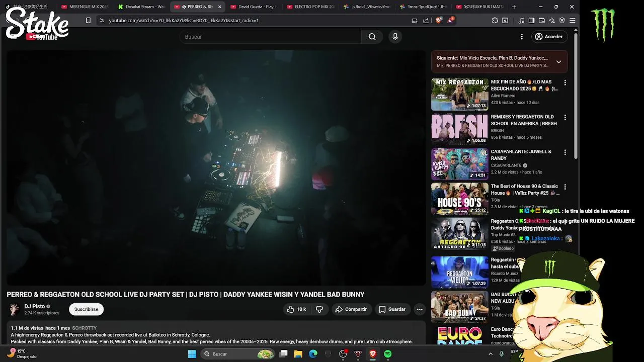This screenshot has height=362, width=644.
Task: Open options menu for REMIXES Y REGGAETON OLD SCHOOL
Action: point(565,117)
